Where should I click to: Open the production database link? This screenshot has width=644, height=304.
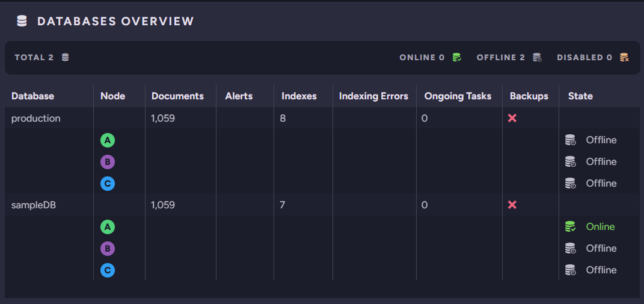pos(35,119)
